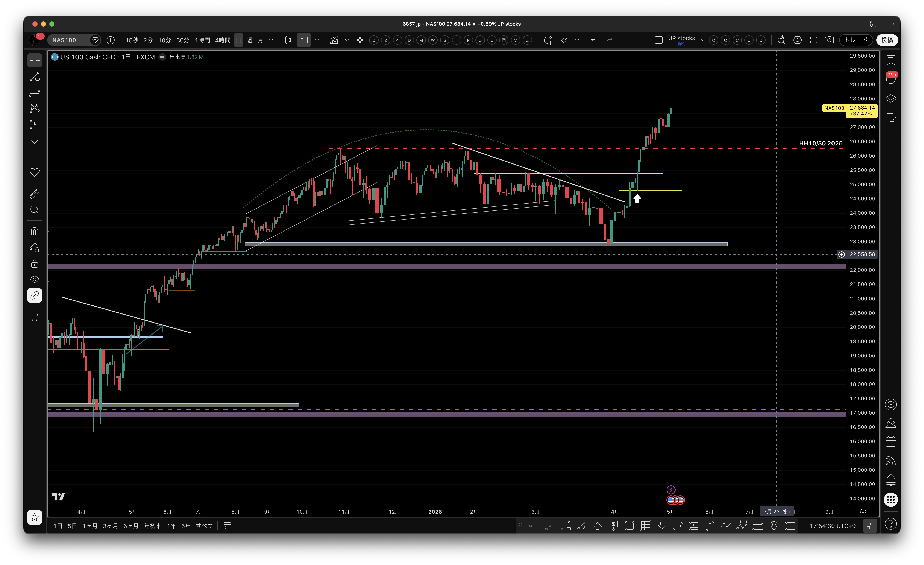Open the object tree layers panel

pos(891,99)
